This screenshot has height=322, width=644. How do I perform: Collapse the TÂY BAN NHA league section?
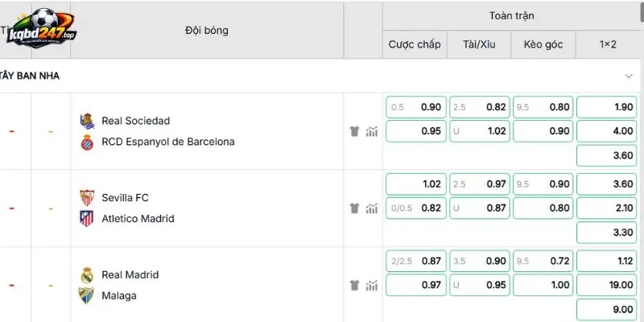click(629, 76)
